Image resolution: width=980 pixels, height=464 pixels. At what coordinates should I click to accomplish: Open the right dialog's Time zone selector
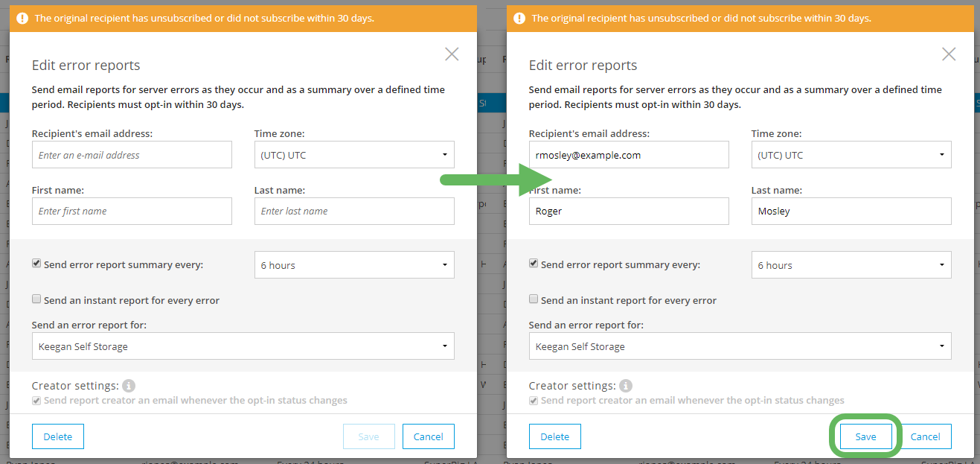(x=851, y=154)
